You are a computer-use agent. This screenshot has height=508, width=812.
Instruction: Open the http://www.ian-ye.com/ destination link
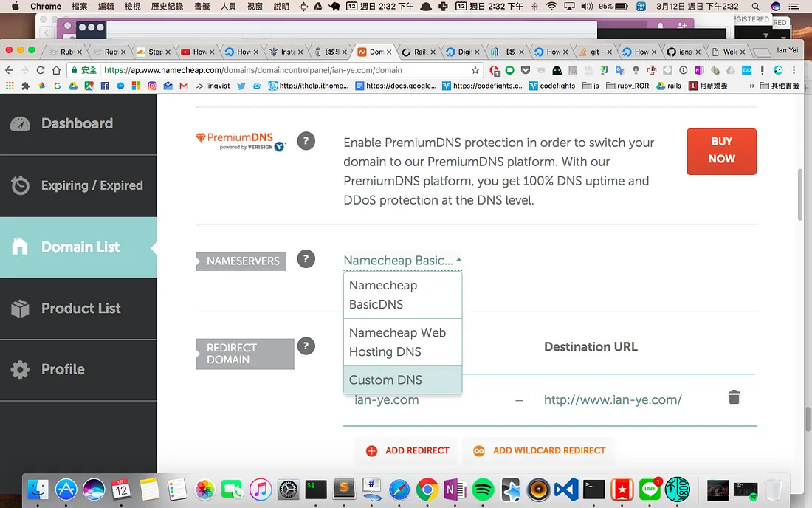coord(613,399)
